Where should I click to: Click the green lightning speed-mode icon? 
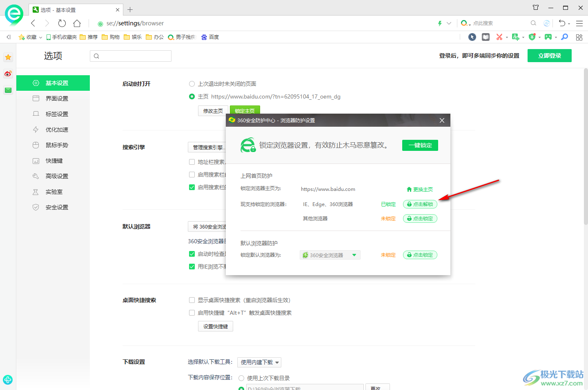click(x=440, y=23)
